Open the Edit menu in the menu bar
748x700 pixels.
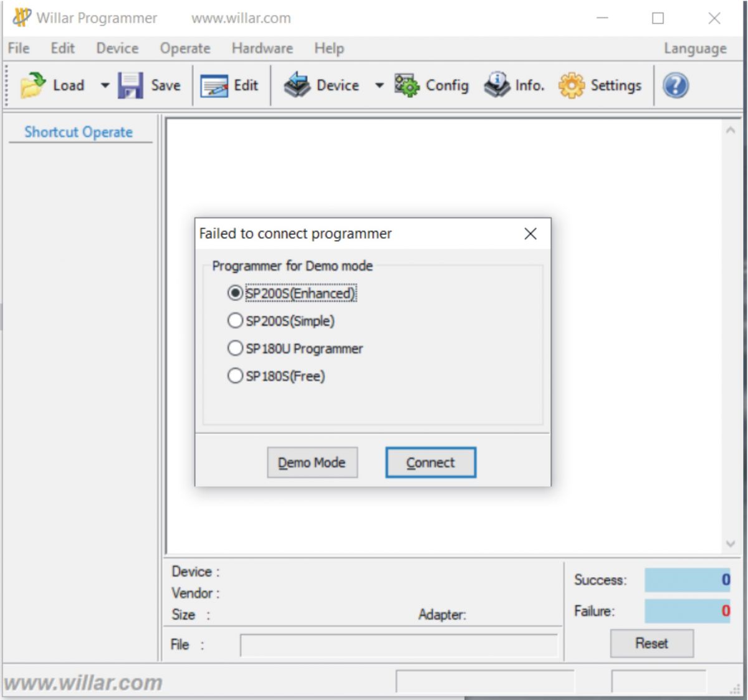click(x=63, y=48)
